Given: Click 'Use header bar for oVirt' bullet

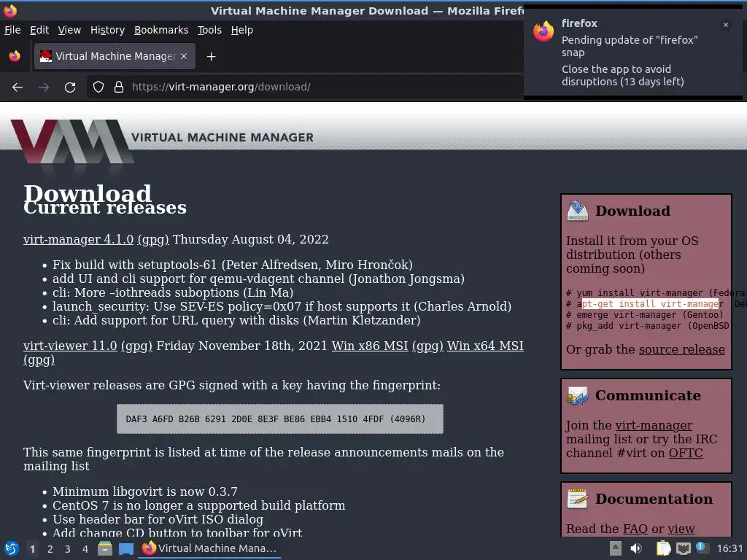Looking at the screenshot, I should pos(158,519).
